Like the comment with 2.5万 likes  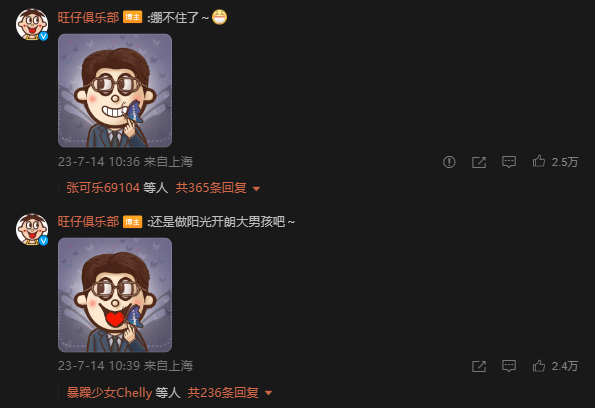[539, 162]
